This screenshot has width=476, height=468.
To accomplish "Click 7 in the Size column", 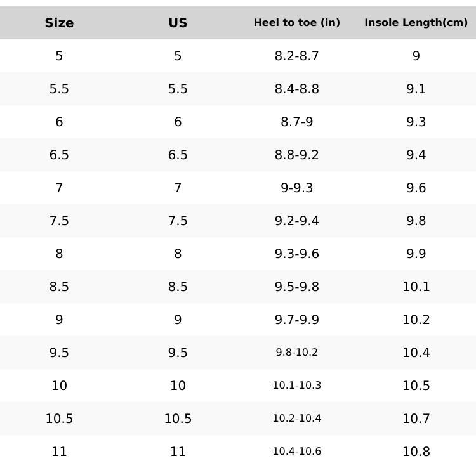I will (59, 188).
